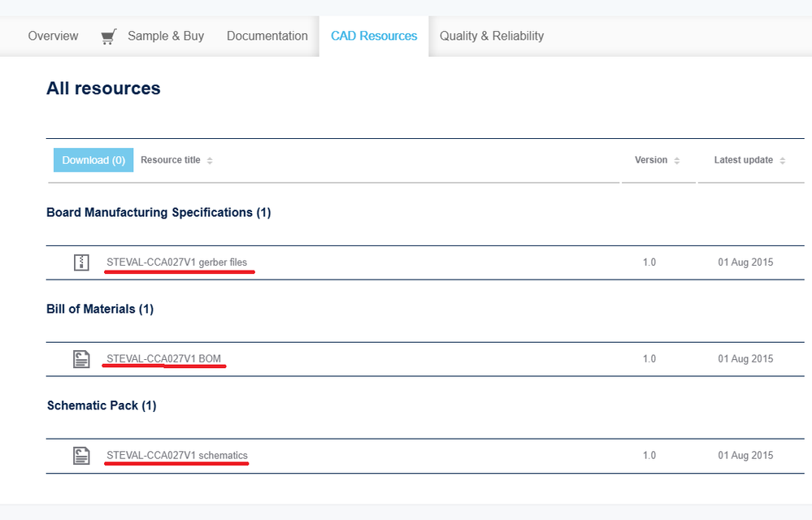Click the schematics document icon
This screenshot has width=812, height=520.
tap(81, 456)
